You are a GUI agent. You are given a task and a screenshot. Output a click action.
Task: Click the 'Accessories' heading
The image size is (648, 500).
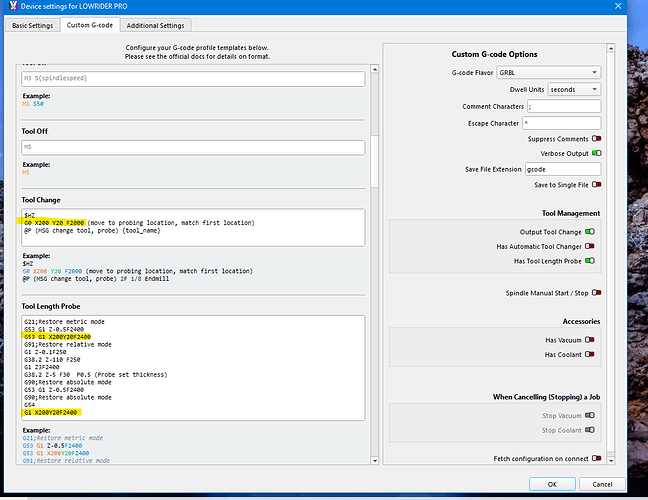(581, 321)
